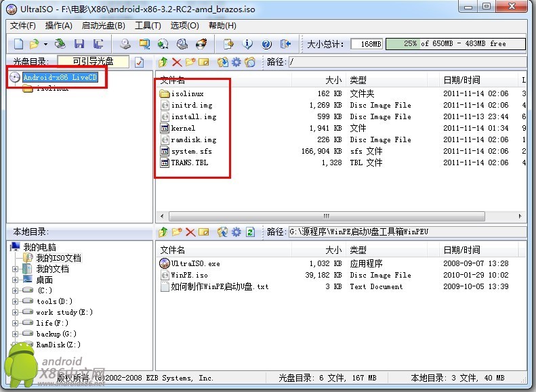Click the Burn CD/DVD image flame icon
This screenshot has height=392, width=536.
201,44
